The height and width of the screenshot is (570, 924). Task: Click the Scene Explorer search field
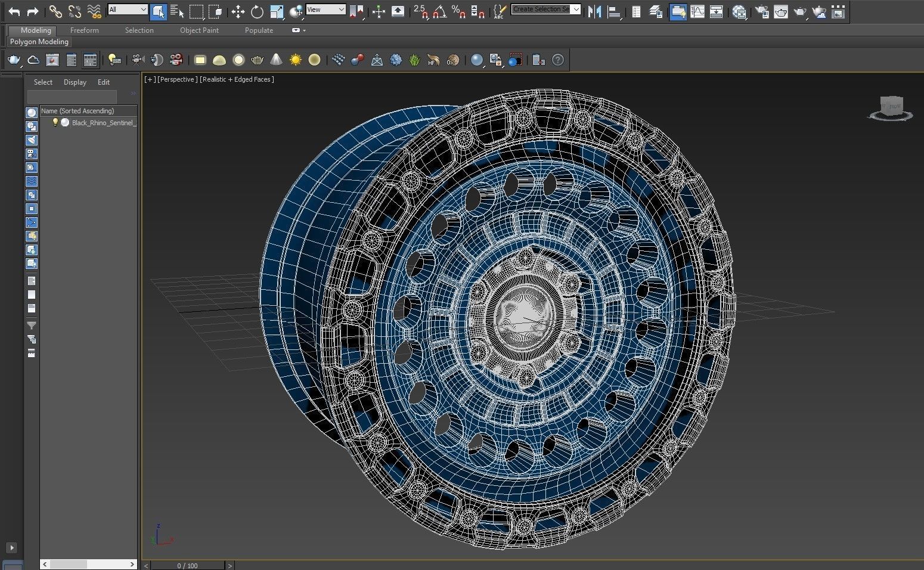click(72, 96)
